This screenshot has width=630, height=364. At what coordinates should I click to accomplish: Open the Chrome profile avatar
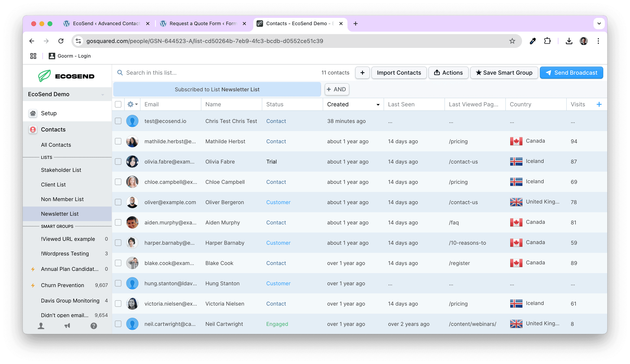(x=584, y=41)
